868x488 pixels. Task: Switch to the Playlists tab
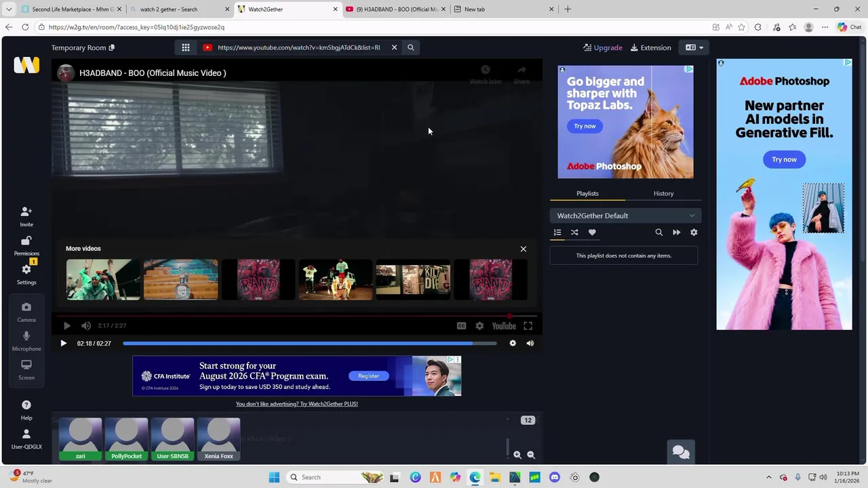pos(587,193)
